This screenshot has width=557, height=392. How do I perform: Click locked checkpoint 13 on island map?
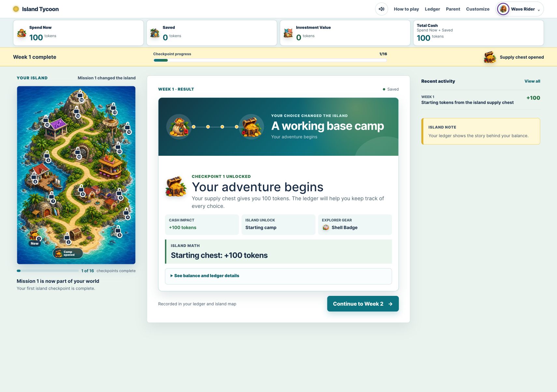[x=113, y=109]
